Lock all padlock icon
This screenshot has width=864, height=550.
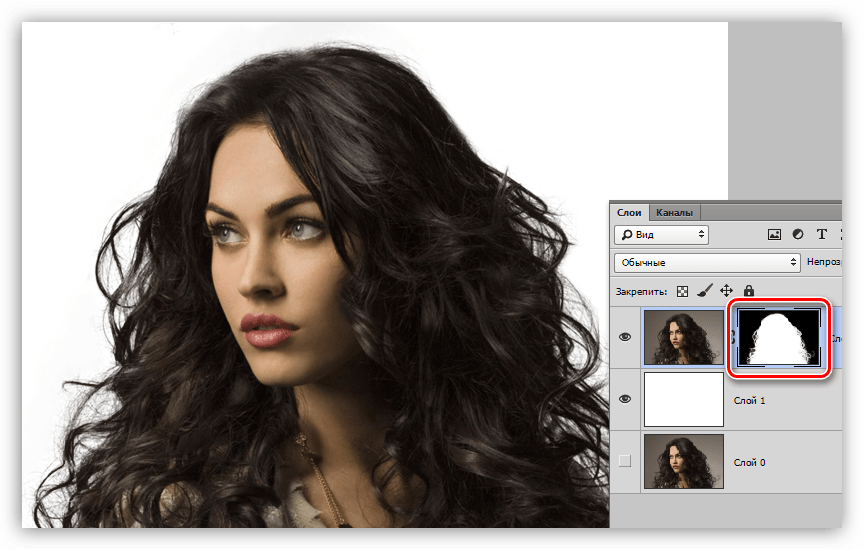(x=749, y=291)
